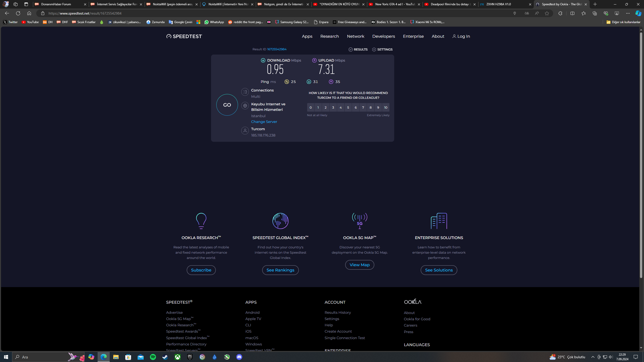Click the Ookla Research lightbulb icon
This screenshot has width=644, height=362.
pos(201,221)
